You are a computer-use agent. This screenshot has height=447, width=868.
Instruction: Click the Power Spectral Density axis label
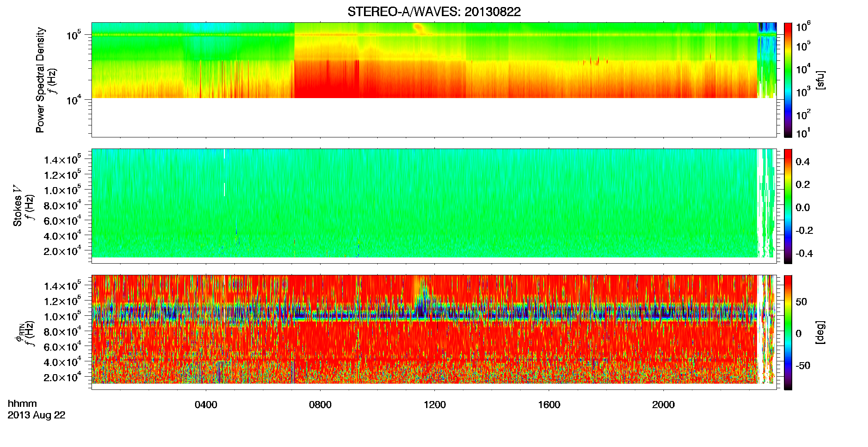(x=40, y=80)
